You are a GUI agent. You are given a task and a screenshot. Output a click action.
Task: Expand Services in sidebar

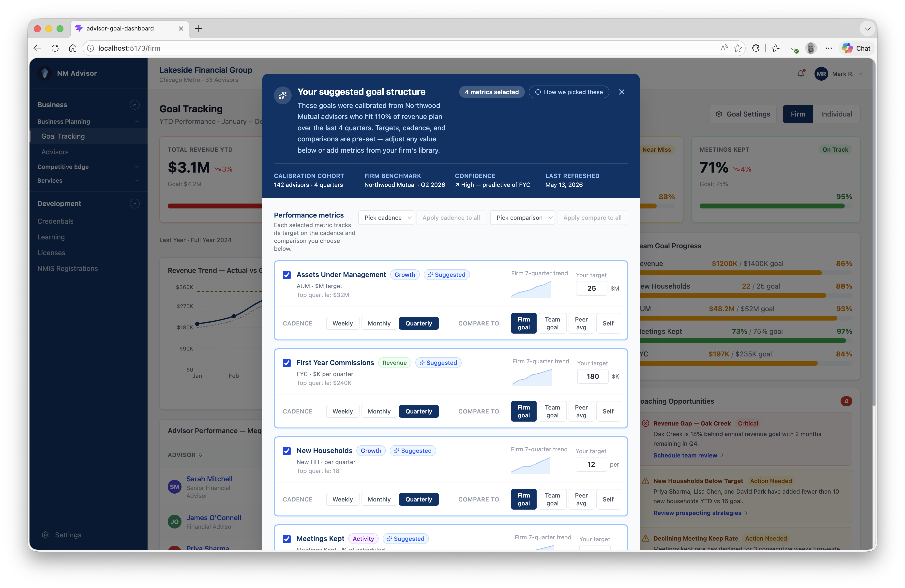tap(88, 180)
